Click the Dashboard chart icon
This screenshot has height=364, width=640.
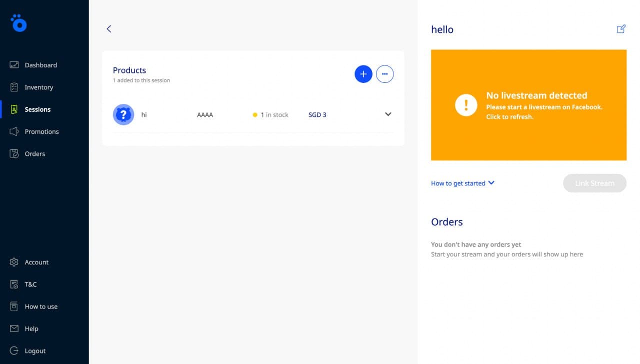pos(14,65)
